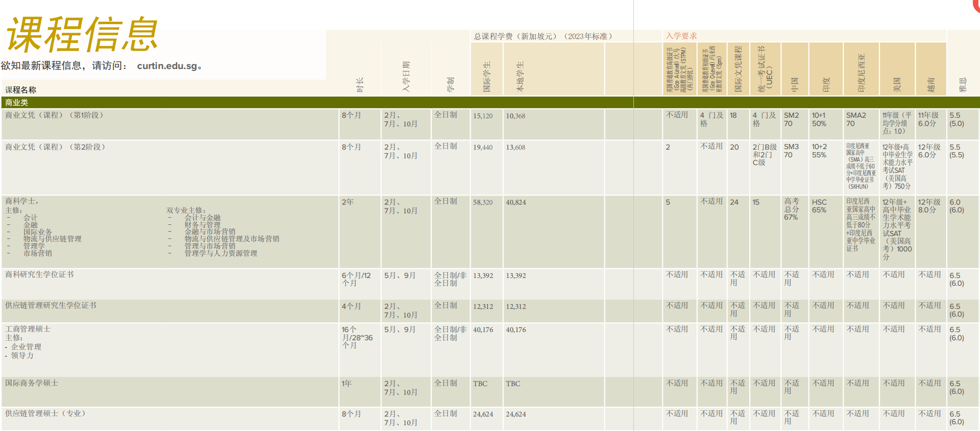The height and width of the screenshot is (431, 980).
Task: Click the 商业类 section header bar
Action: click(490, 102)
